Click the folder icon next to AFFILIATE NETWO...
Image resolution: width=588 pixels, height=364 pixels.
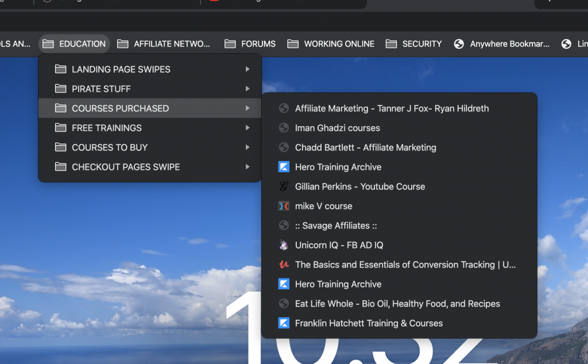coord(123,44)
